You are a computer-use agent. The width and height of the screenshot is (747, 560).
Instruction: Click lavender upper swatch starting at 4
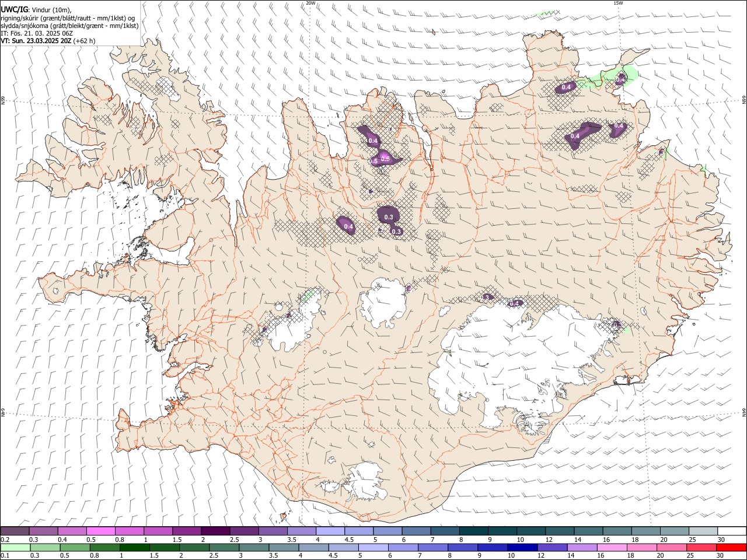pyautogui.click(x=330, y=531)
